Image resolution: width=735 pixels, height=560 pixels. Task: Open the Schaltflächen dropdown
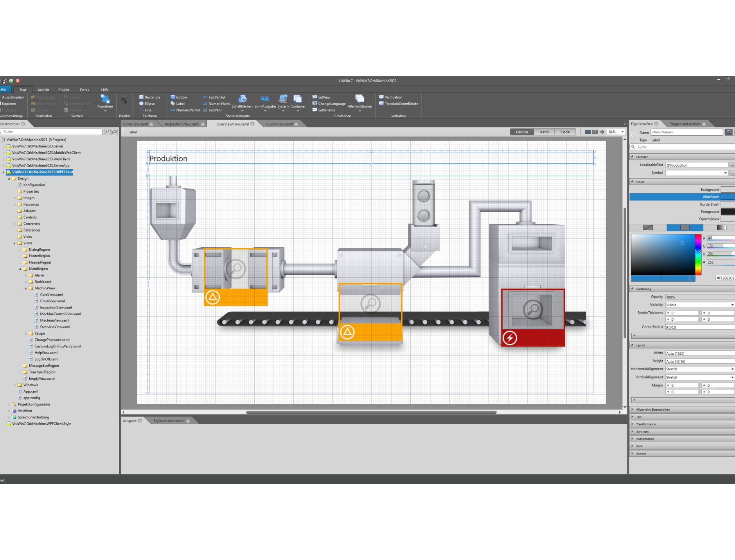tap(242, 104)
